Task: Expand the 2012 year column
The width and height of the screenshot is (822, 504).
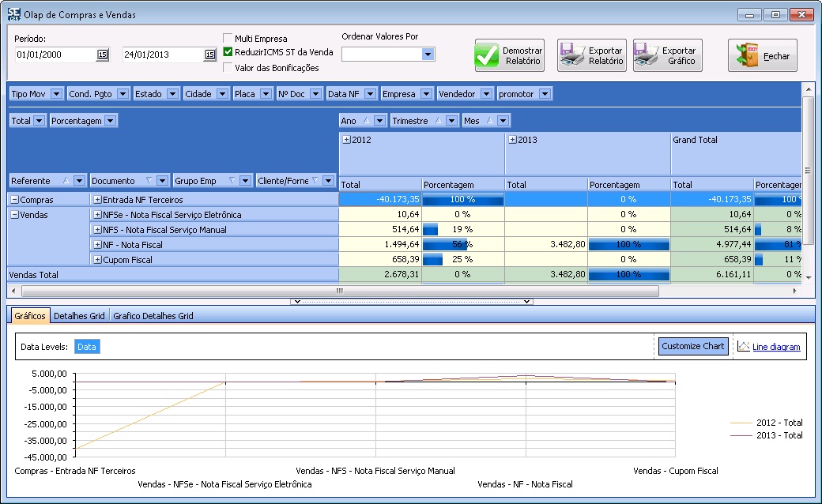Action: tap(346, 140)
